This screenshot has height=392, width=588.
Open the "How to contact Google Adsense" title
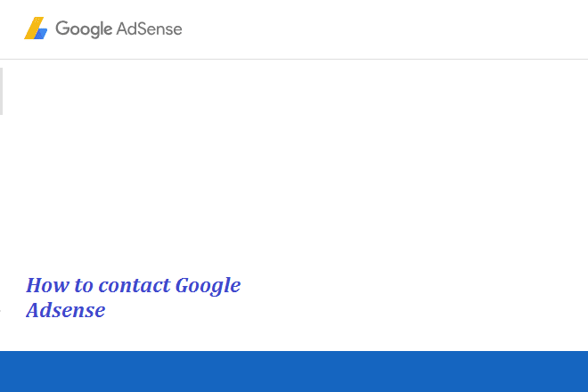coord(133,298)
